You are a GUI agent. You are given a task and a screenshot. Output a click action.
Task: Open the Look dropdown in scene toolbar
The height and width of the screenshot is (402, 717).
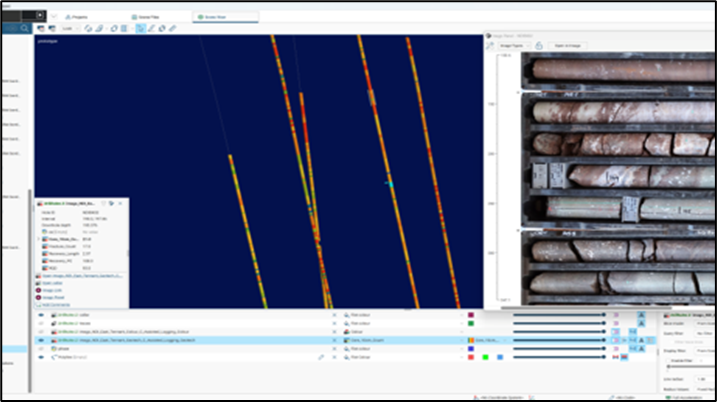pyautogui.click(x=70, y=28)
